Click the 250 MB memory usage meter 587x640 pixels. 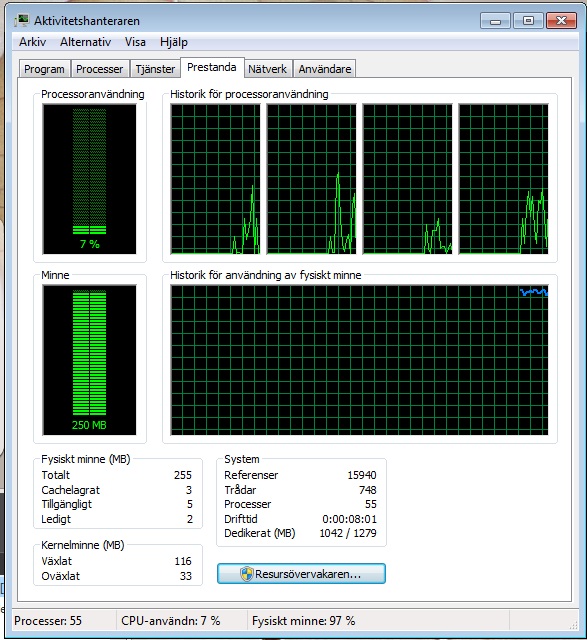coord(89,360)
